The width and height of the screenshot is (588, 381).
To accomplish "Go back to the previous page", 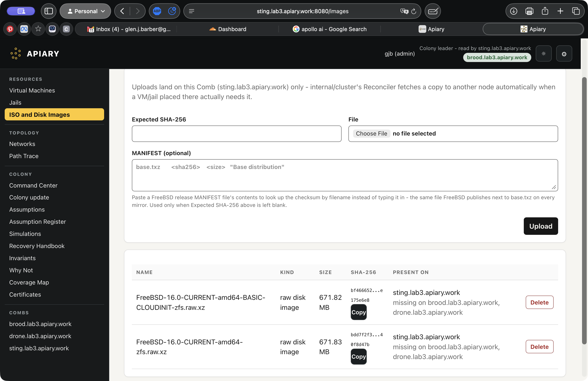I will [122, 11].
